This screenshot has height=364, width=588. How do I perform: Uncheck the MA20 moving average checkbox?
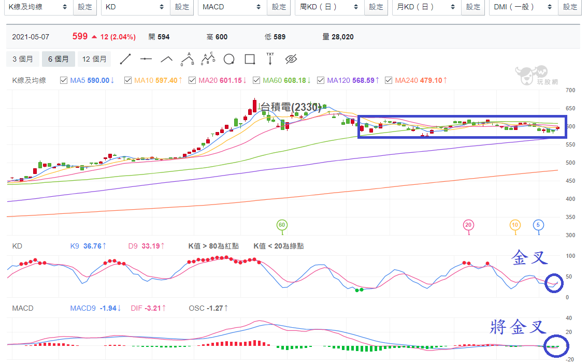(192, 80)
